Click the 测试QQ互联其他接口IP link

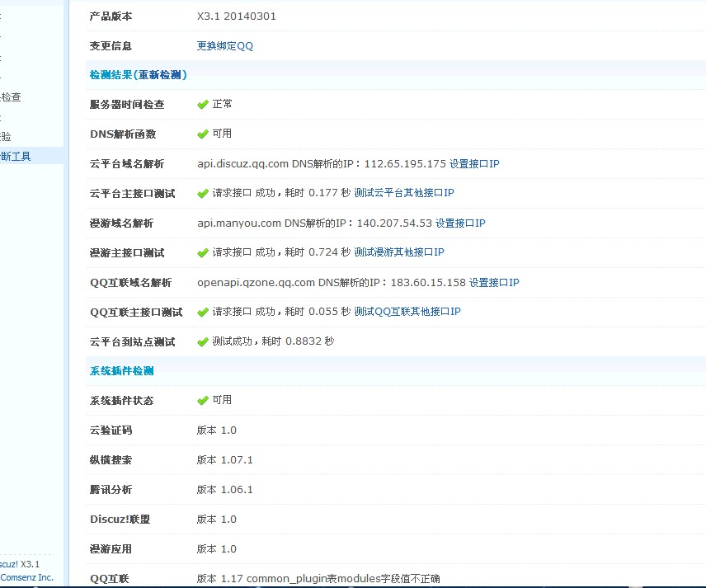[x=407, y=312]
